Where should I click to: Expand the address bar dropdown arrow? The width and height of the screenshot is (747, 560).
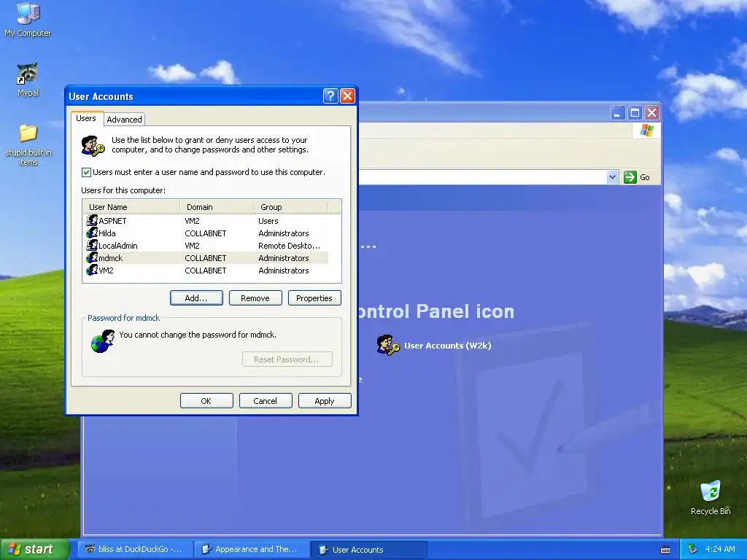(612, 177)
